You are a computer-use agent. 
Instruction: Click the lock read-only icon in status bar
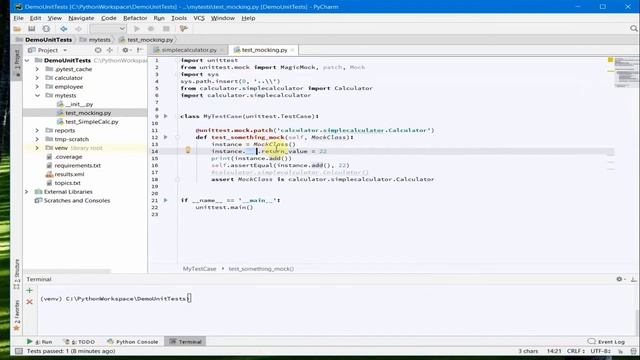tap(620, 351)
